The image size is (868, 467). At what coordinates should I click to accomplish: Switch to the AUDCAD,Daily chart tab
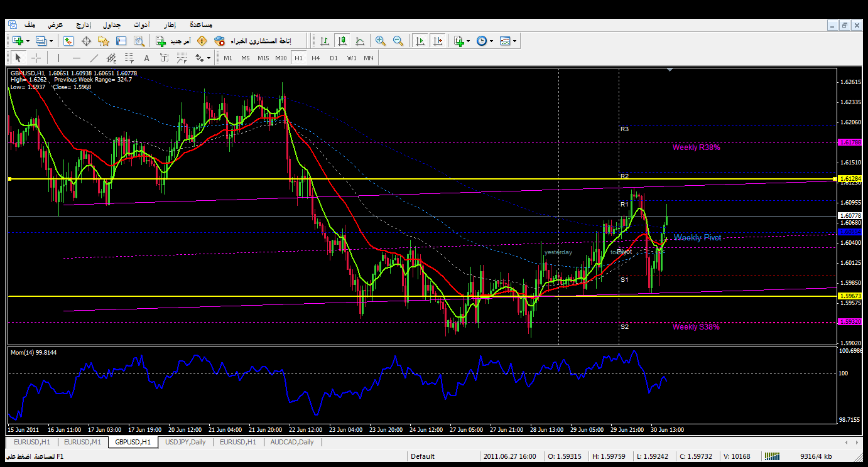292,442
